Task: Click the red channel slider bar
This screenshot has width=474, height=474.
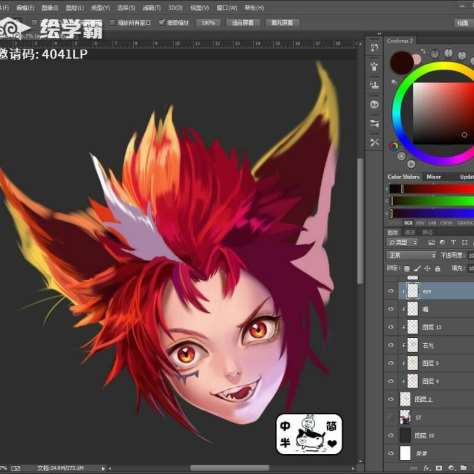Action: tap(433, 189)
